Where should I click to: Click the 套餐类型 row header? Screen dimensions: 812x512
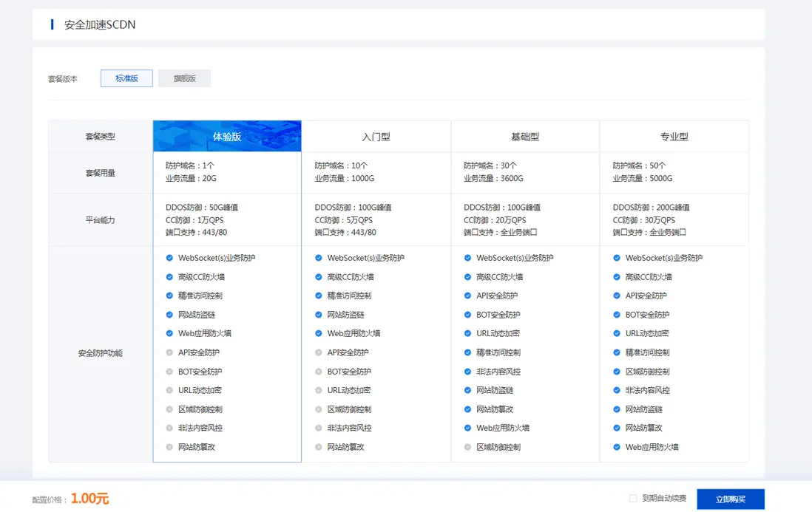(x=101, y=137)
